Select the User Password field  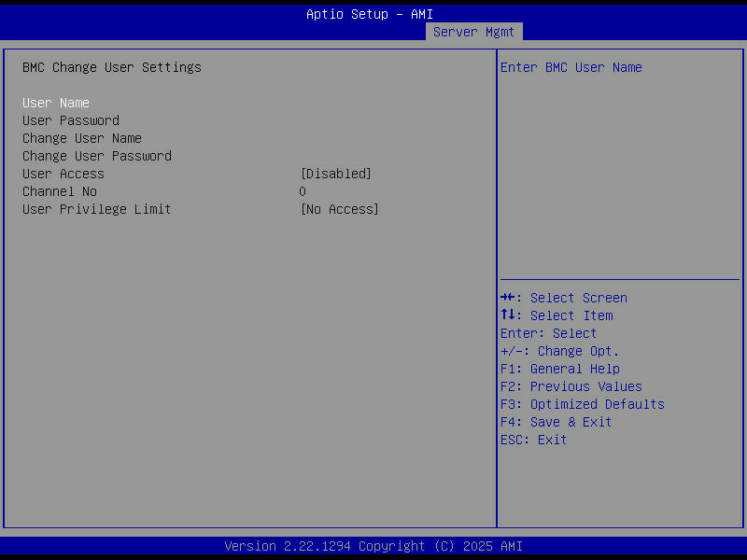pyautogui.click(x=70, y=120)
